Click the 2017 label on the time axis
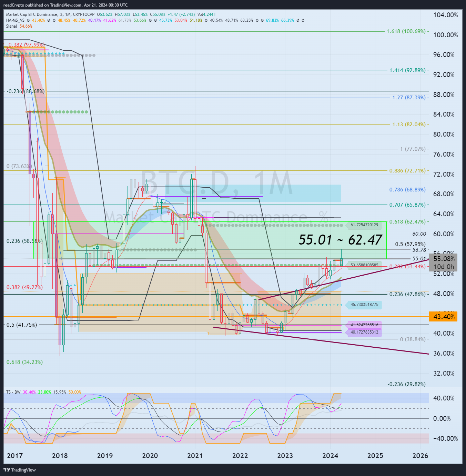Image resolution: width=466 pixels, height=476 pixels. [15, 456]
